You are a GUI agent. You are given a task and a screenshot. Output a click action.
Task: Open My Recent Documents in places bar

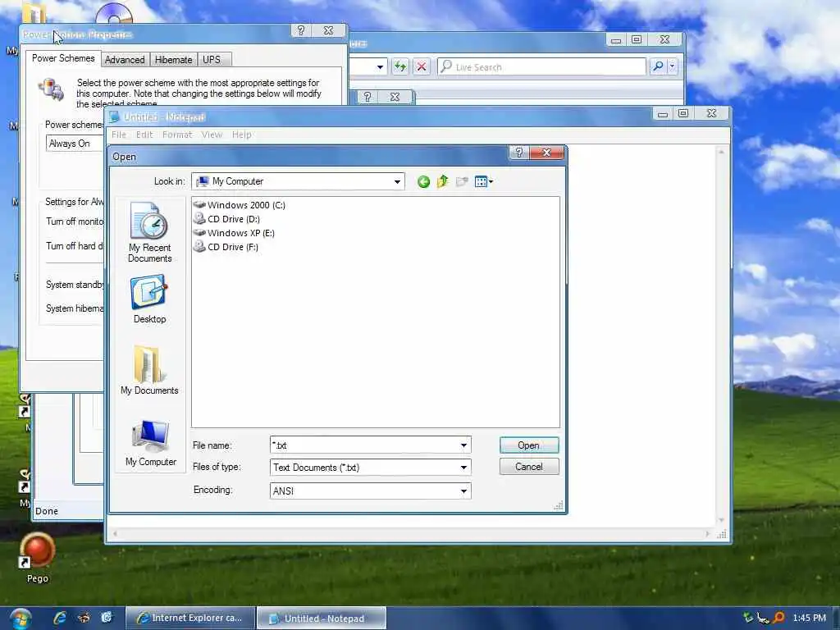[150, 232]
